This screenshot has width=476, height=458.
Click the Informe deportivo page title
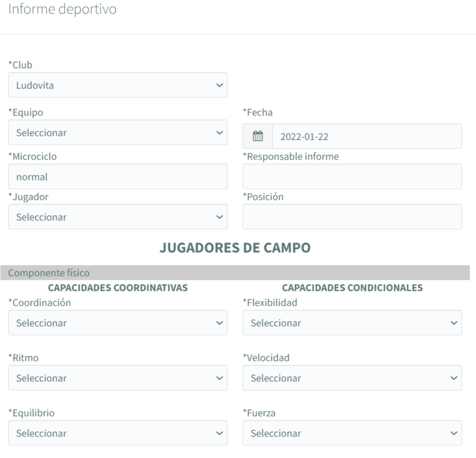coord(62,9)
